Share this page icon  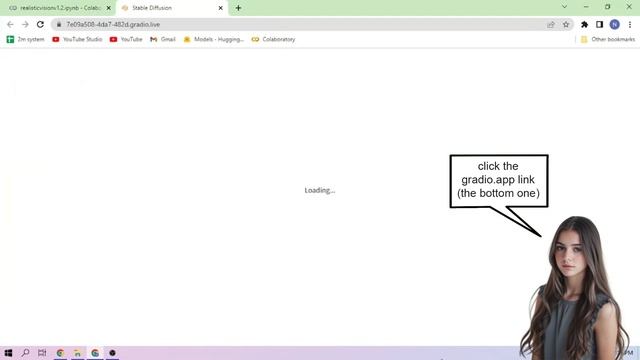point(551,24)
